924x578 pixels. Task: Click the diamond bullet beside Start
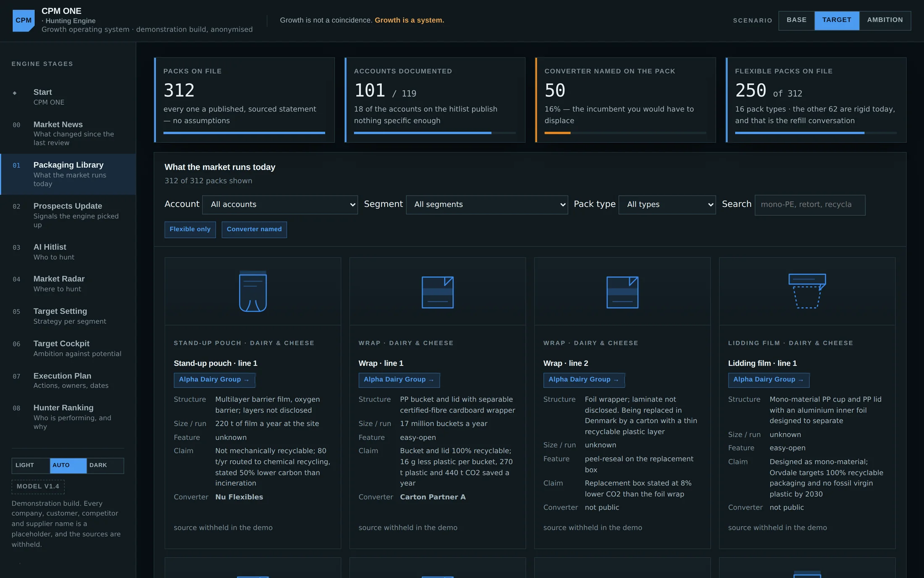tap(15, 93)
